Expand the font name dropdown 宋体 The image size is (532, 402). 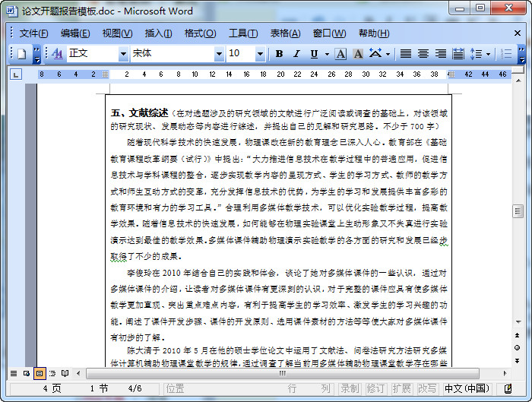(219, 54)
